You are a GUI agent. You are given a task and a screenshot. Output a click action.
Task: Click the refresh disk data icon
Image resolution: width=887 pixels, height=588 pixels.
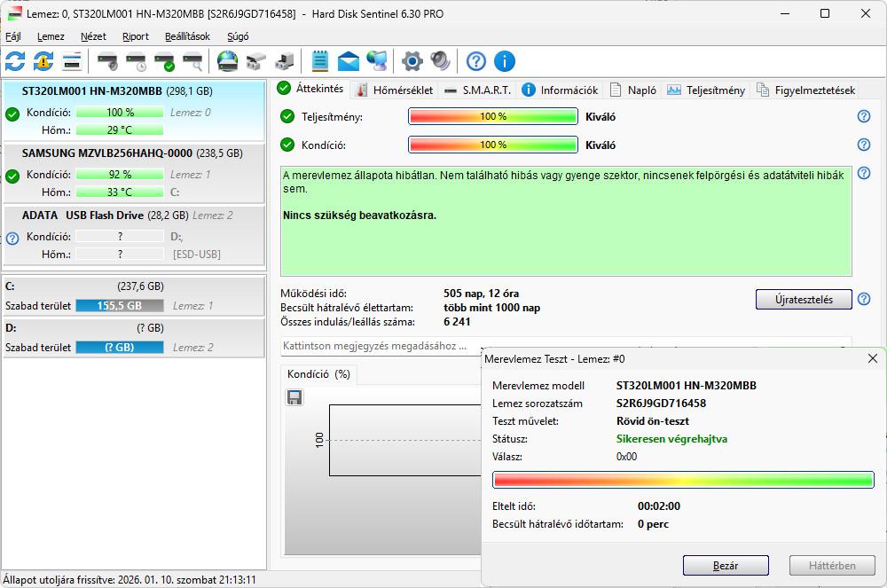(15, 61)
